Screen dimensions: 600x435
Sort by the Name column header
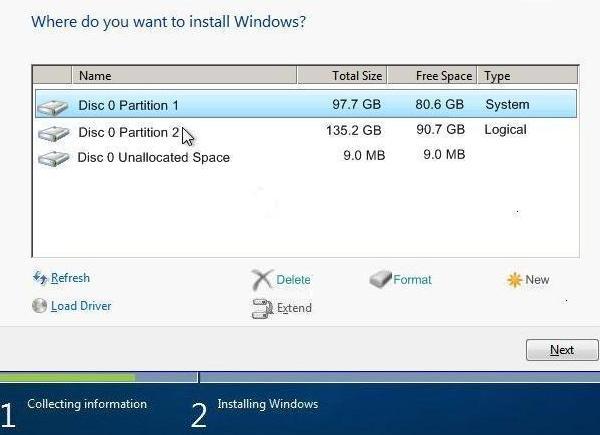184,75
